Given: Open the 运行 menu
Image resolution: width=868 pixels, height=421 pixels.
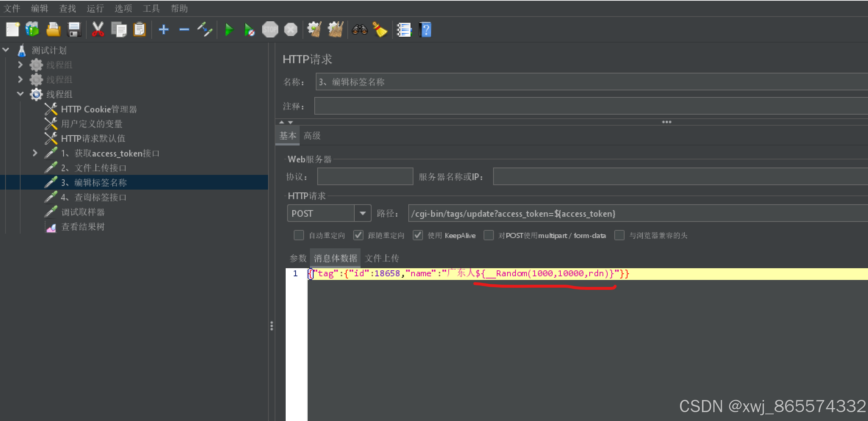Looking at the screenshot, I should click(95, 8).
